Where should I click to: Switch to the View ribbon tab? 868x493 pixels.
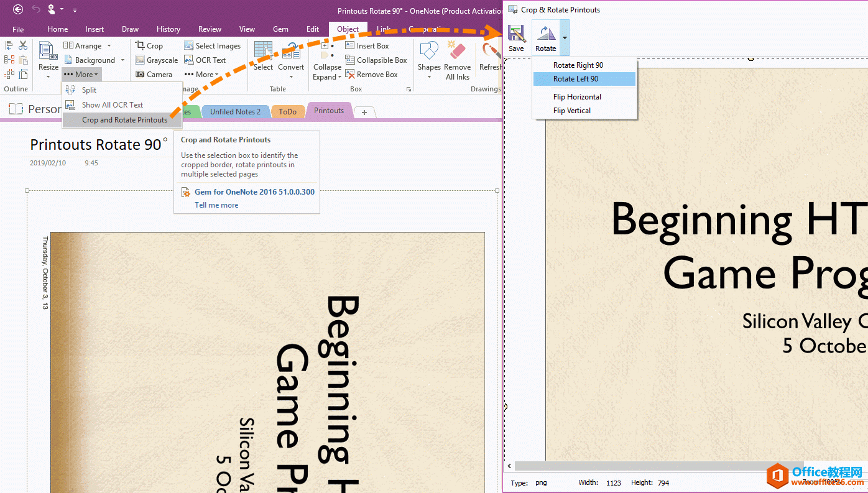point(247,29)
